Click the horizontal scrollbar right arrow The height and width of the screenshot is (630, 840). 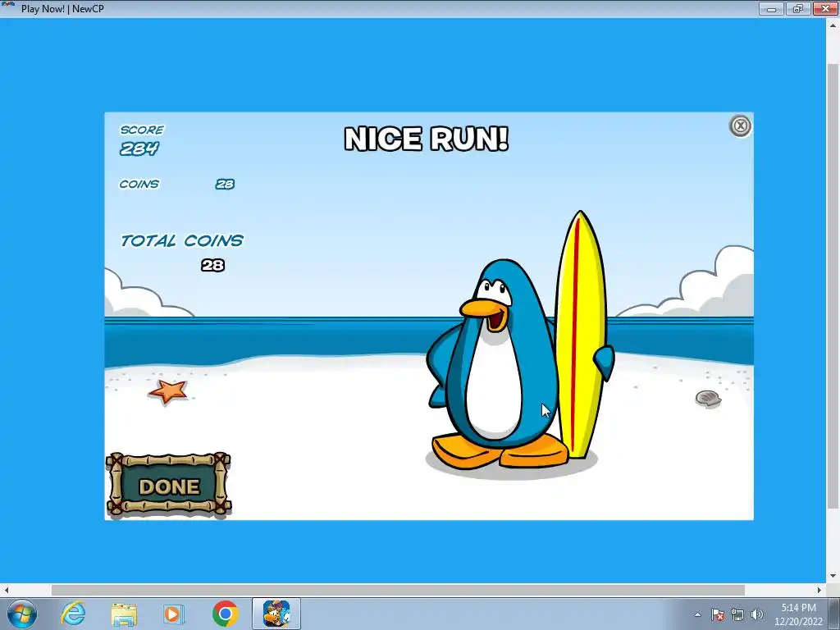click(x=819, y=590)
